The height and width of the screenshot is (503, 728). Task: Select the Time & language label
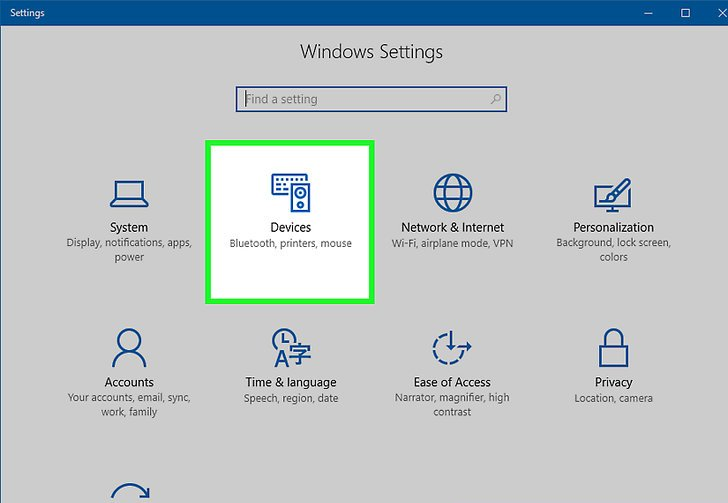290,382
